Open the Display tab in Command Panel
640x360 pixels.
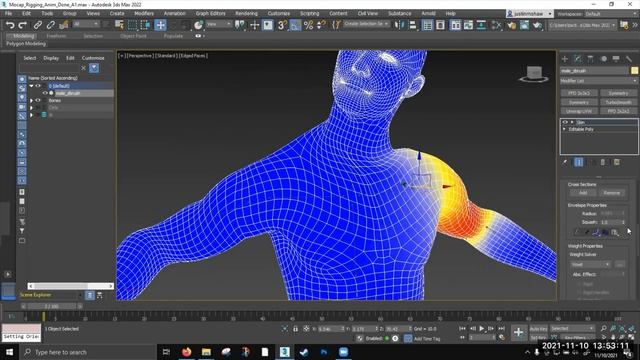coord(616,59)
